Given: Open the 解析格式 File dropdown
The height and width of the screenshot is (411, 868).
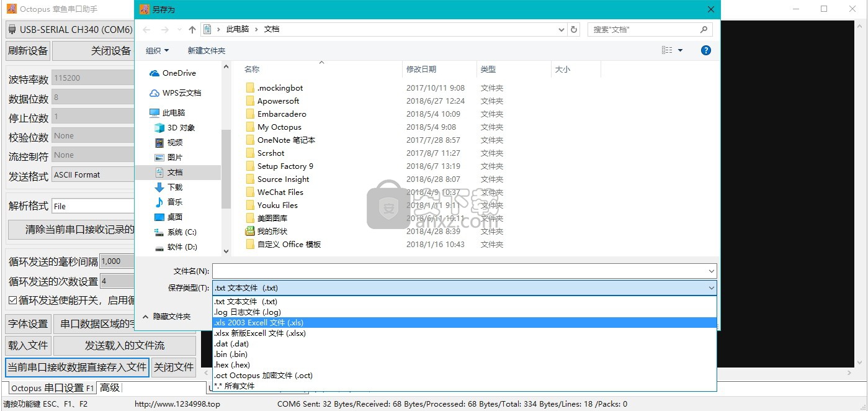Looking at the screenshot, I should pos(93,206).
